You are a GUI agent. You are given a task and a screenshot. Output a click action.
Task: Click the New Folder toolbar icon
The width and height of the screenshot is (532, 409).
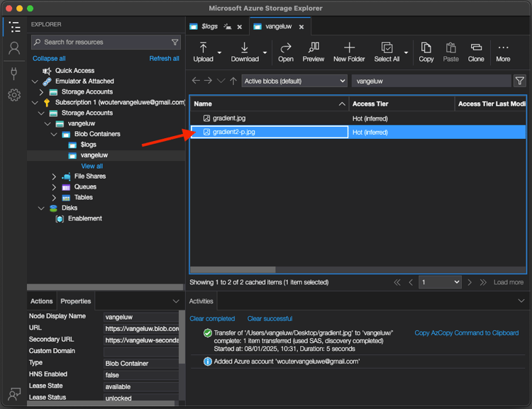(x=349, y=52)
